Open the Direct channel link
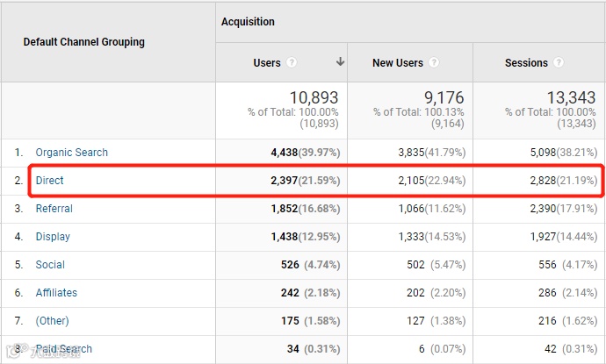Viewport: 606px width, 364px height. click(50, 181)
